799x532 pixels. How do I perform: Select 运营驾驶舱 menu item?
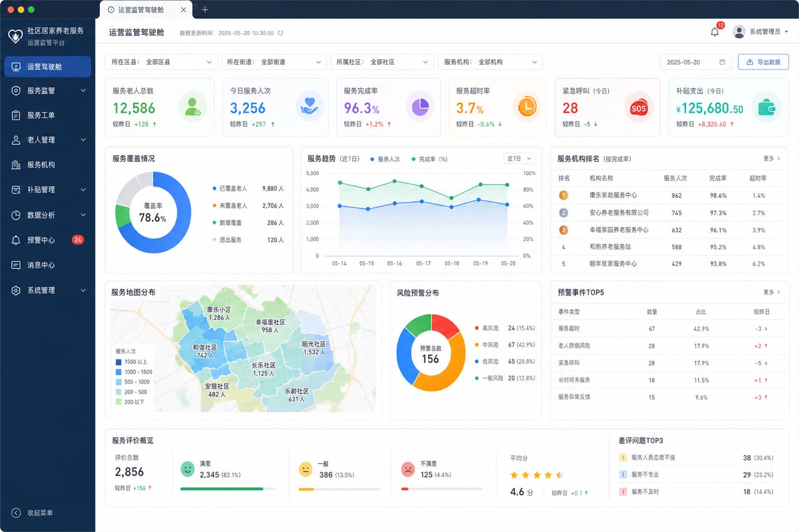pyautogui.click(x=47, y=67)
